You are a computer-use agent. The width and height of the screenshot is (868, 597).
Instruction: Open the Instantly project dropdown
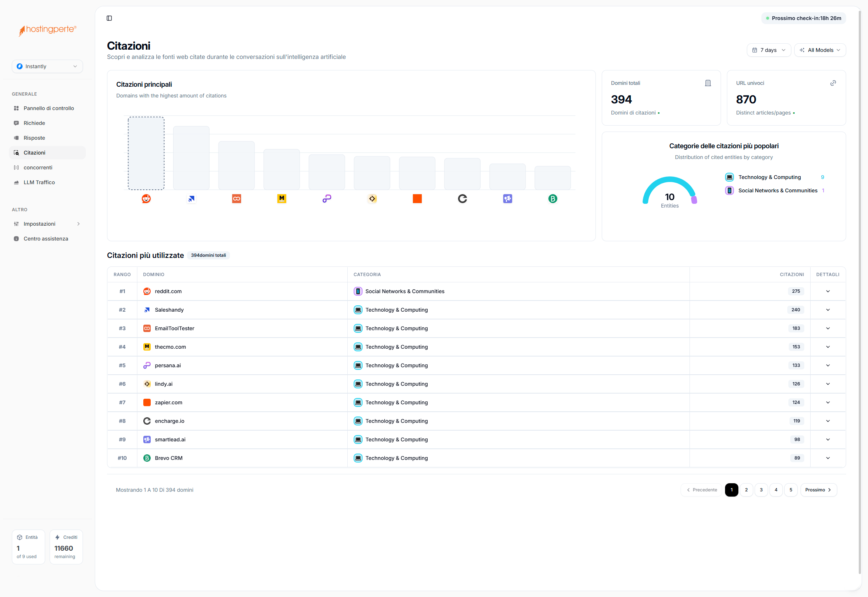click(47, 66)
